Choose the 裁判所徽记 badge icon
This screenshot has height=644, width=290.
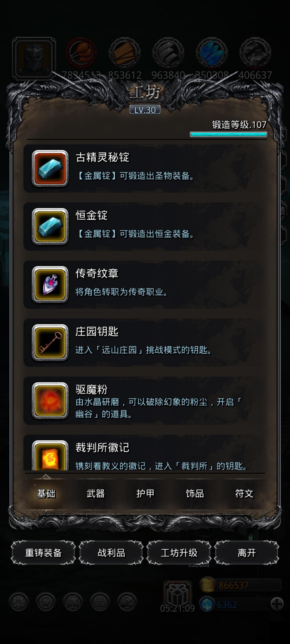(50, 456)
